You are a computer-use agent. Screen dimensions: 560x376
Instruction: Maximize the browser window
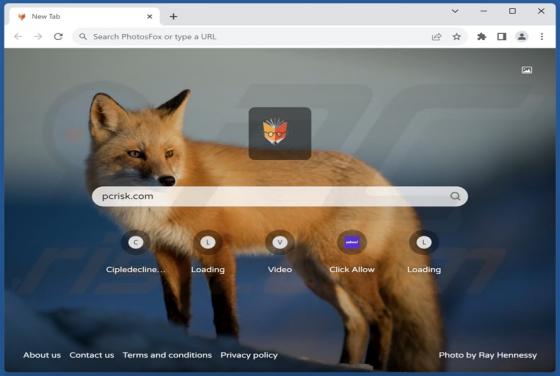pos(512,11)
